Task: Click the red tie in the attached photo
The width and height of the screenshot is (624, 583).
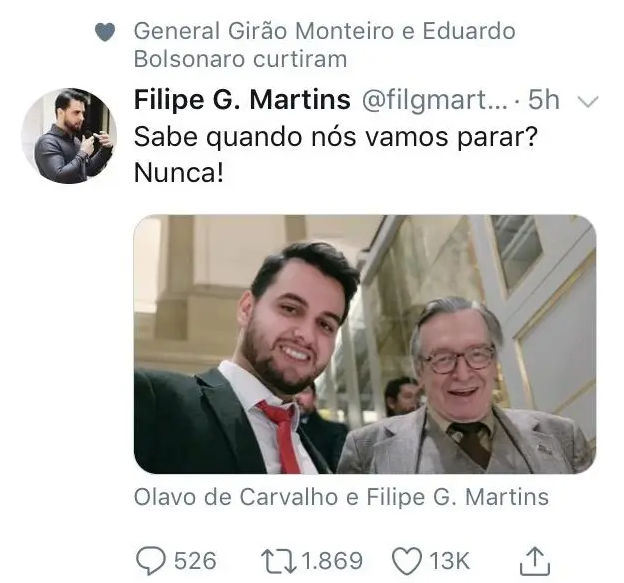Action: 283,437
